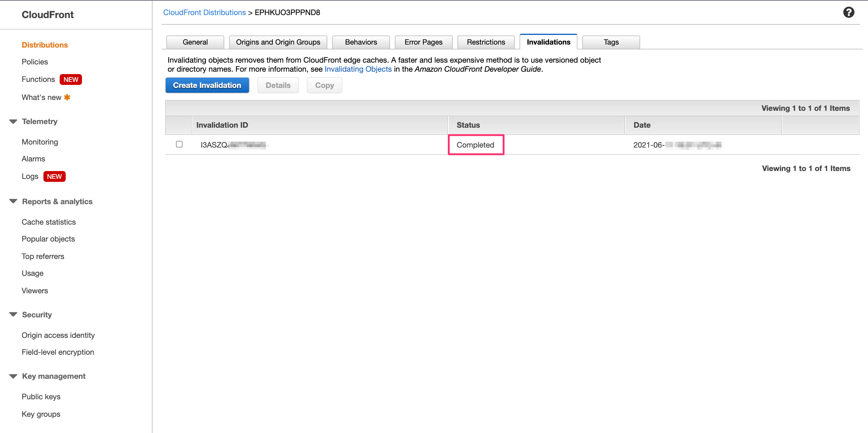Viewport: 868px width, 433px height.
Task: Open Cache statistics report
Action: [49, 222]
